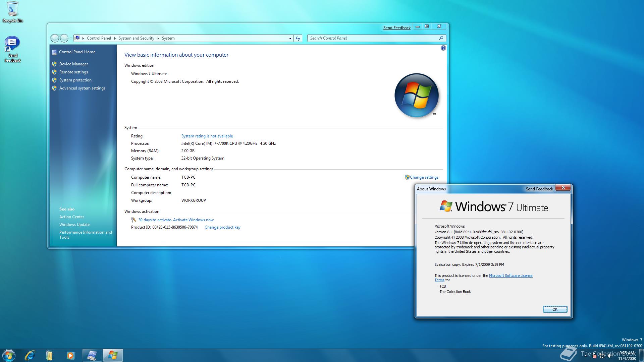This screenshot has height=362, width=644.
Task: Click the Product ID text
Action: point(164,227)
